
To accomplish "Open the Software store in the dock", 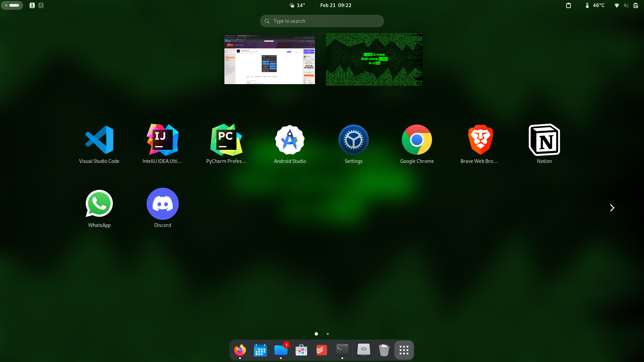I will 301,350.
